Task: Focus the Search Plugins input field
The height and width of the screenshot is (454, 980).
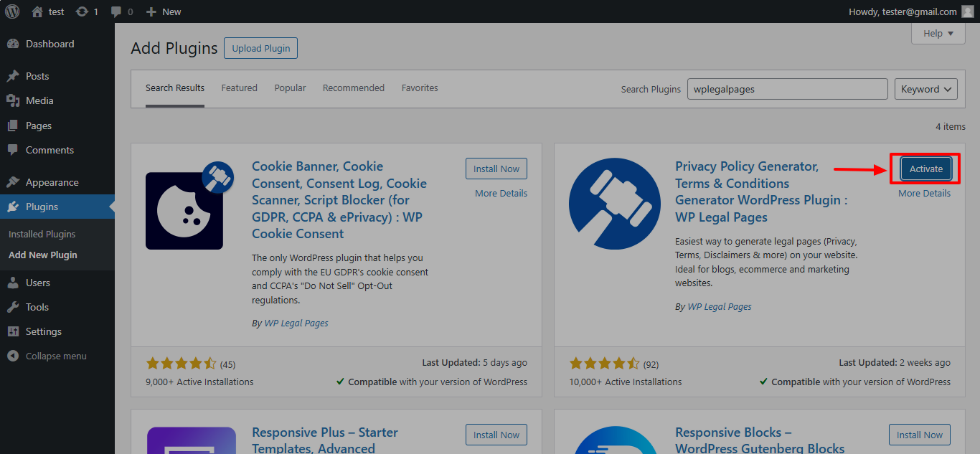Action: 788,89
